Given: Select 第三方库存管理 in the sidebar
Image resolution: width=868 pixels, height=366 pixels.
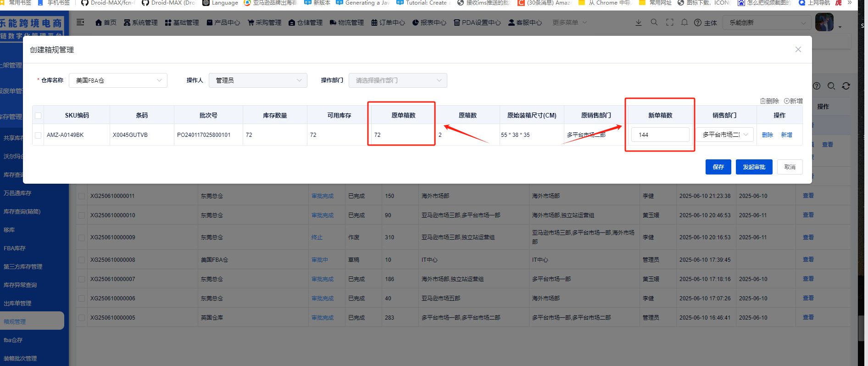Looking at the screenshot, I should coord(23,267).
